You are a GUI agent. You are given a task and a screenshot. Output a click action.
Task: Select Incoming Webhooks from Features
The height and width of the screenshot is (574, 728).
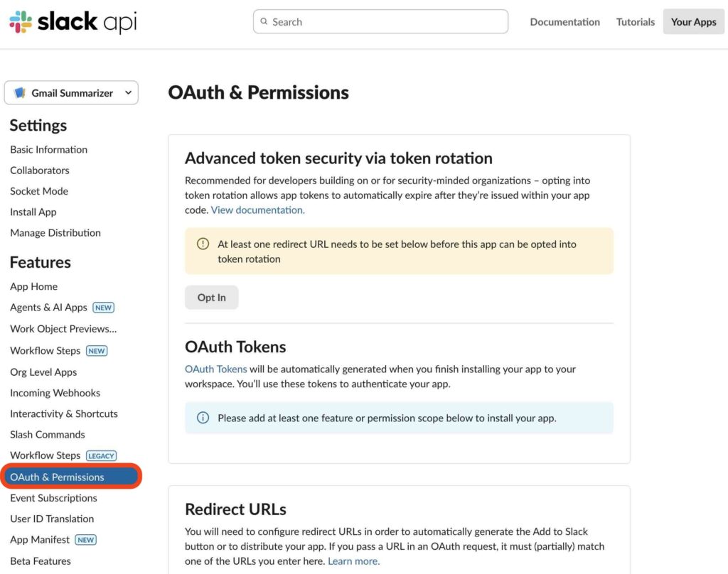pos(55,392)
